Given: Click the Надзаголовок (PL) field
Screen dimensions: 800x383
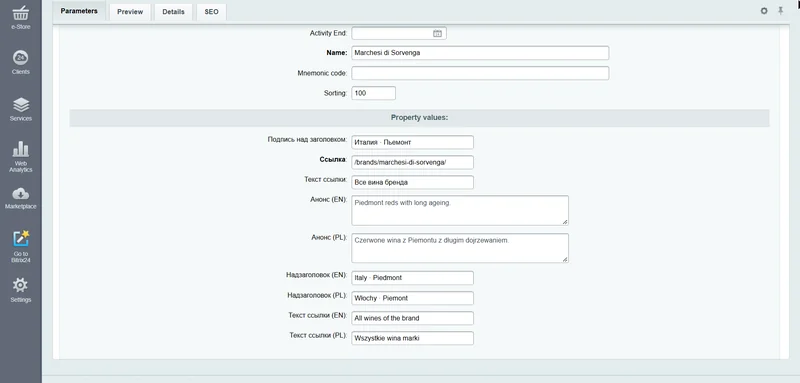Looking at the screenshot, I should tap(412, 298).
